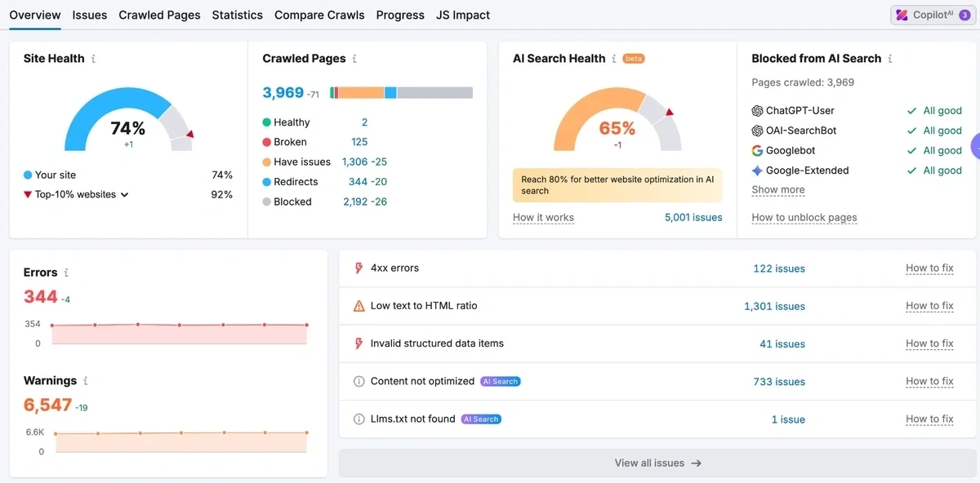Click the Googlebot icon
Image resolution: width=980 pixels, height=483 pixels.
click(759, 150)
